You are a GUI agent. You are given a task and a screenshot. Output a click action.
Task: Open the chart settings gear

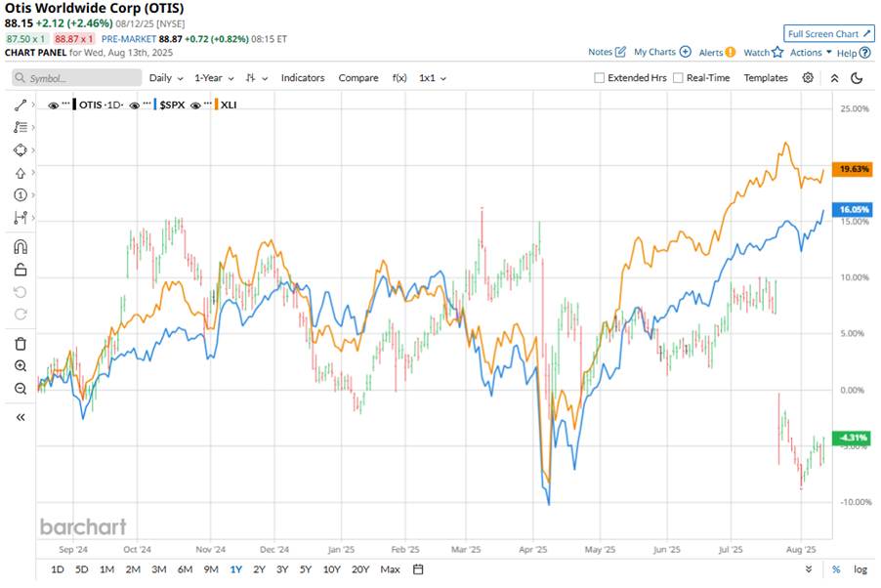808,77
